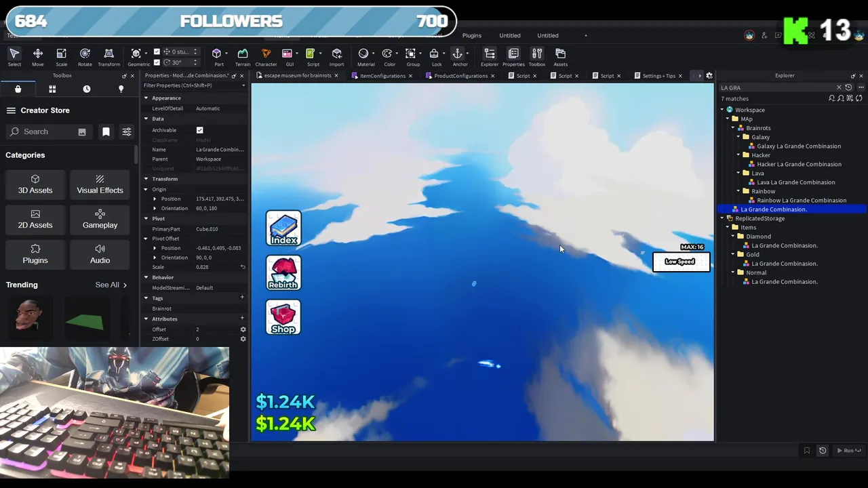Click the GUI toolbar icon

[x=289, y=57]
